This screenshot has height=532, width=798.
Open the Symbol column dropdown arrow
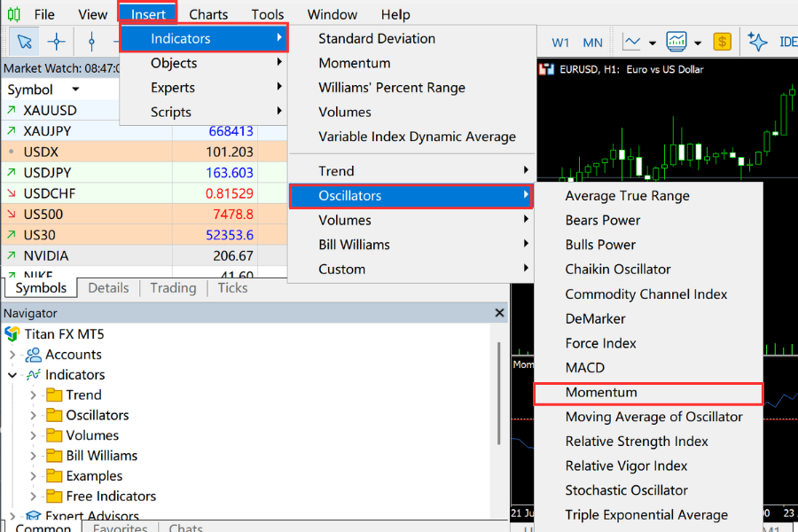point(75,89)
